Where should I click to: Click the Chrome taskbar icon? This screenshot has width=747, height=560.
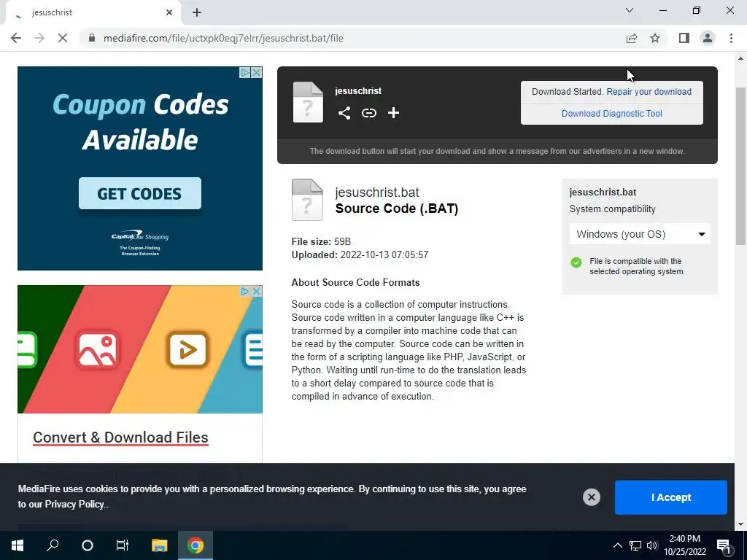click(196, 545)
